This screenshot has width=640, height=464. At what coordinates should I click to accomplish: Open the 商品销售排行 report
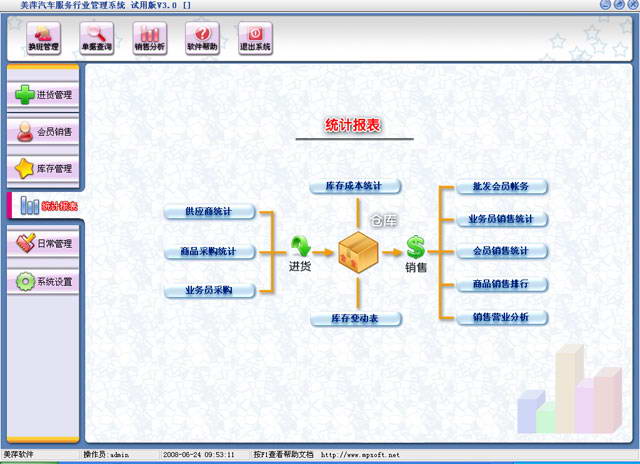(502, 284)
